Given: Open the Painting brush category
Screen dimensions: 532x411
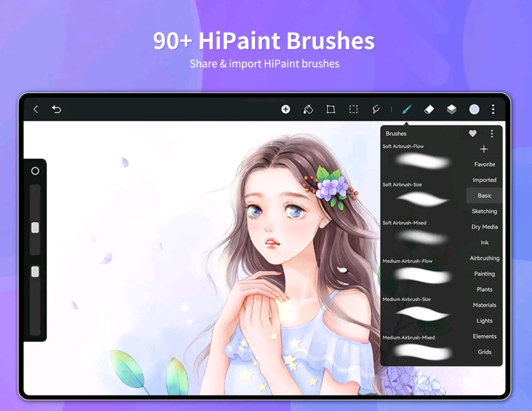Looking at the screenshot, I should click(485, 273).
